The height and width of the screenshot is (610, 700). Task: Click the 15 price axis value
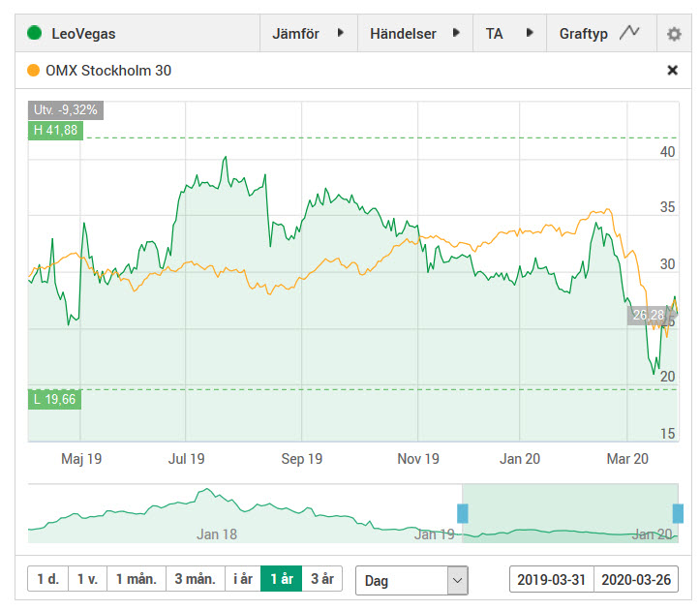667,434
